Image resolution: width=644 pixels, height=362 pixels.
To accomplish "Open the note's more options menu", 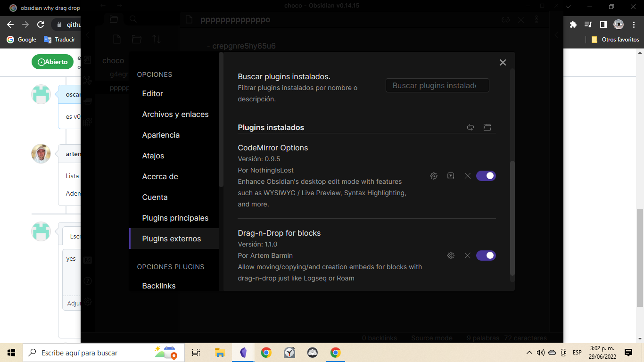I will pyautogui.click(x=536, y=19).
